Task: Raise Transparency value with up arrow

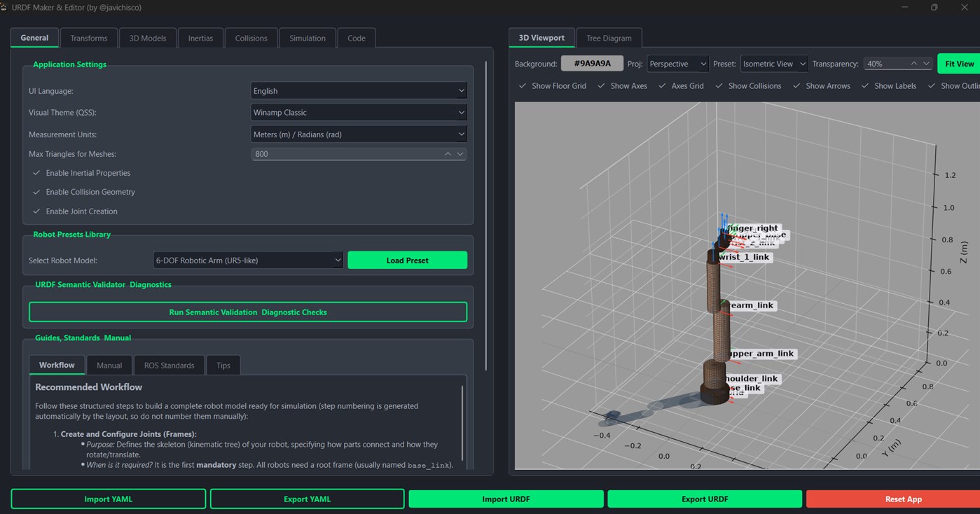Action: [x=913, y=64]
